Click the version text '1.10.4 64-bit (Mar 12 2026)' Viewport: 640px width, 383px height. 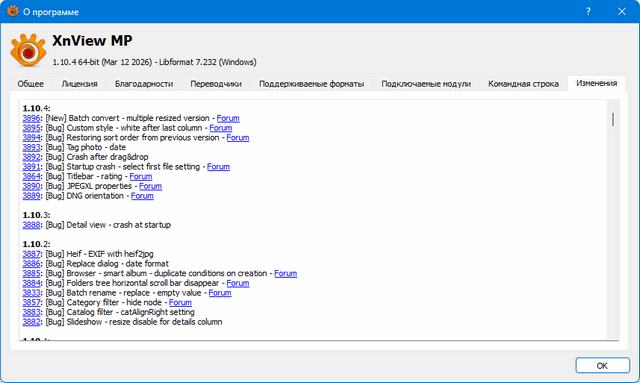tap(102, 62)
